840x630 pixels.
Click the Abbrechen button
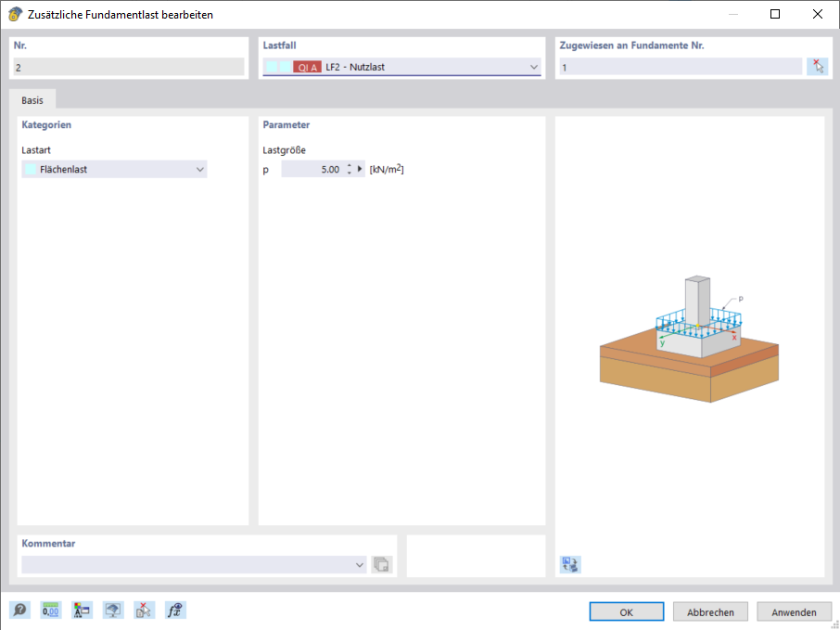710,611
